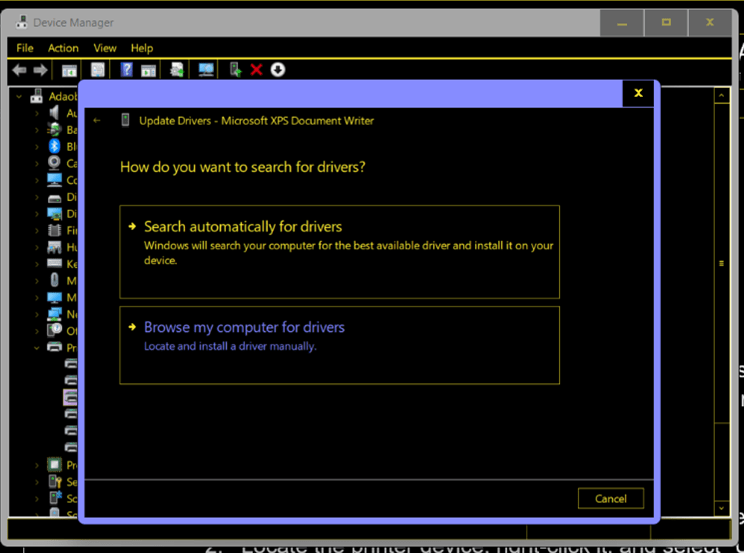Expand the Bluetooth 'Bl' category chevron
The width and height of the screenshot is (744, 553).
pos(37,147)
